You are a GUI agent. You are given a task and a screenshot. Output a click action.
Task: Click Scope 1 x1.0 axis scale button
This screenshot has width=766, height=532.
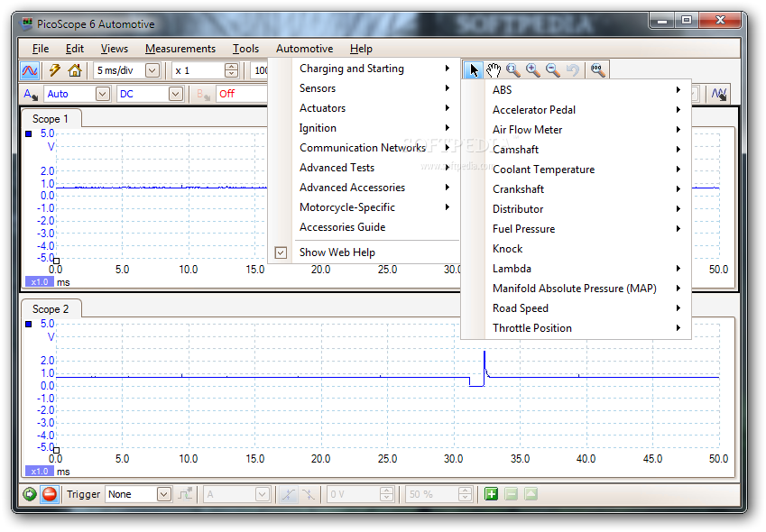click(x=39, y=282)
